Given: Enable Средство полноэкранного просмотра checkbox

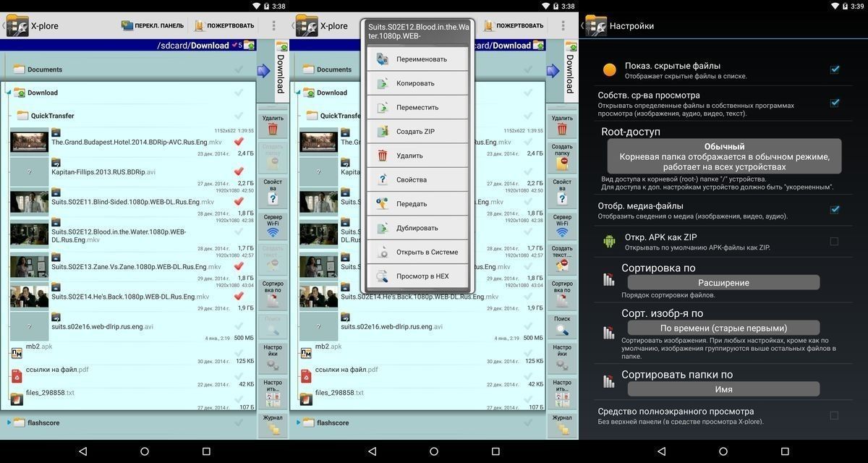Looking at the screenshot, I should pyautogui.click(x=835, y=415).
